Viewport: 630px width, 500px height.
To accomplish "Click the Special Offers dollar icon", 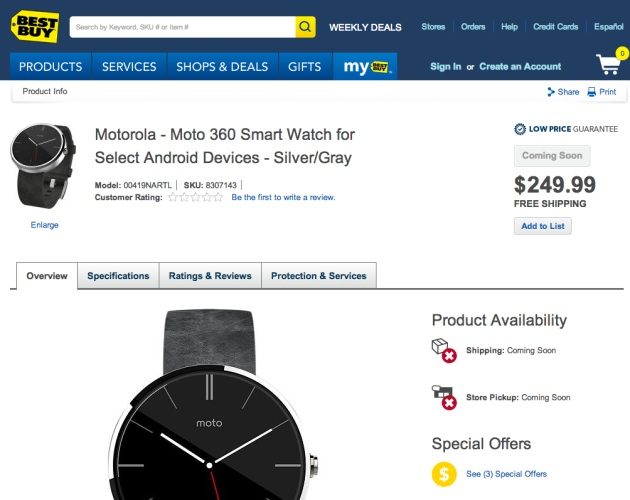I will pos(444,474).
